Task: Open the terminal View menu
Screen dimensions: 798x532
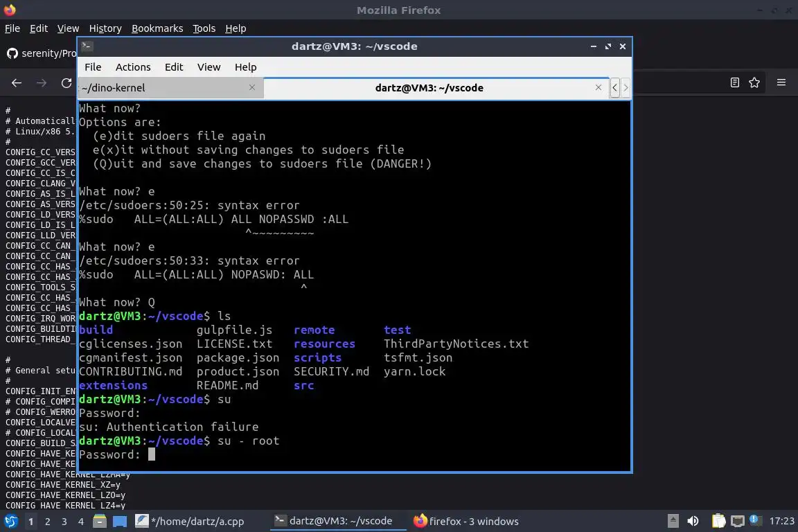Action: [209, 67]
